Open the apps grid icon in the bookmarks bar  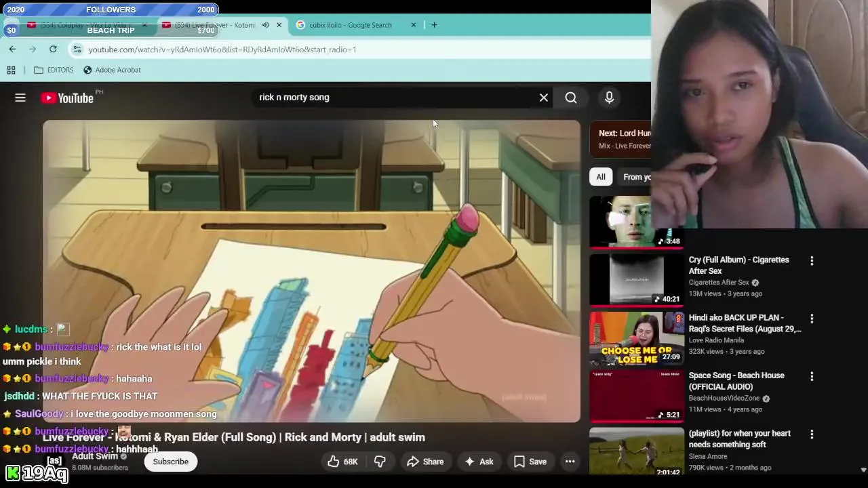tap(11, 70)
